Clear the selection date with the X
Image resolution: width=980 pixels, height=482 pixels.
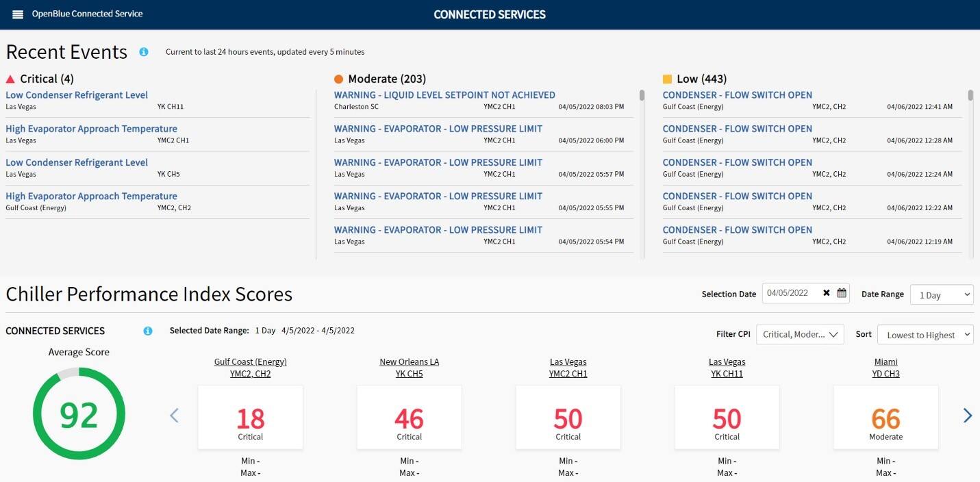[827, 293]
